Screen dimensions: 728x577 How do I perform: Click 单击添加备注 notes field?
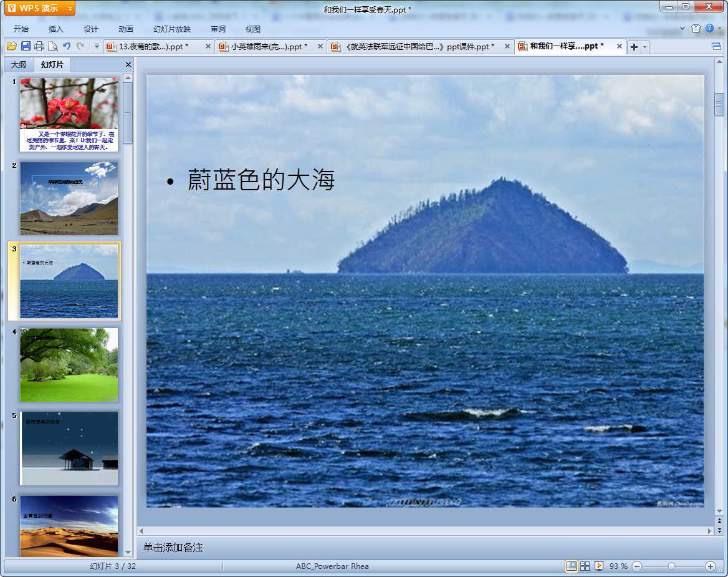(173, 547)
